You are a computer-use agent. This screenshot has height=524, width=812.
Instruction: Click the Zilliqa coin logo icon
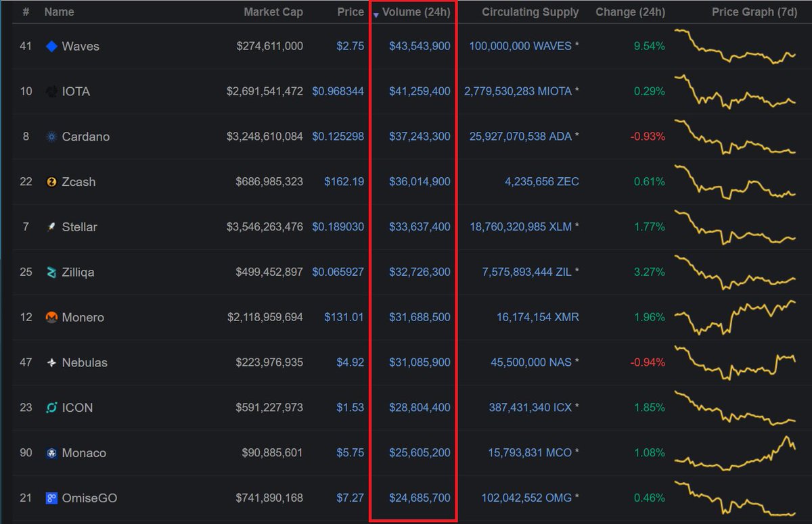click(51, 272)
